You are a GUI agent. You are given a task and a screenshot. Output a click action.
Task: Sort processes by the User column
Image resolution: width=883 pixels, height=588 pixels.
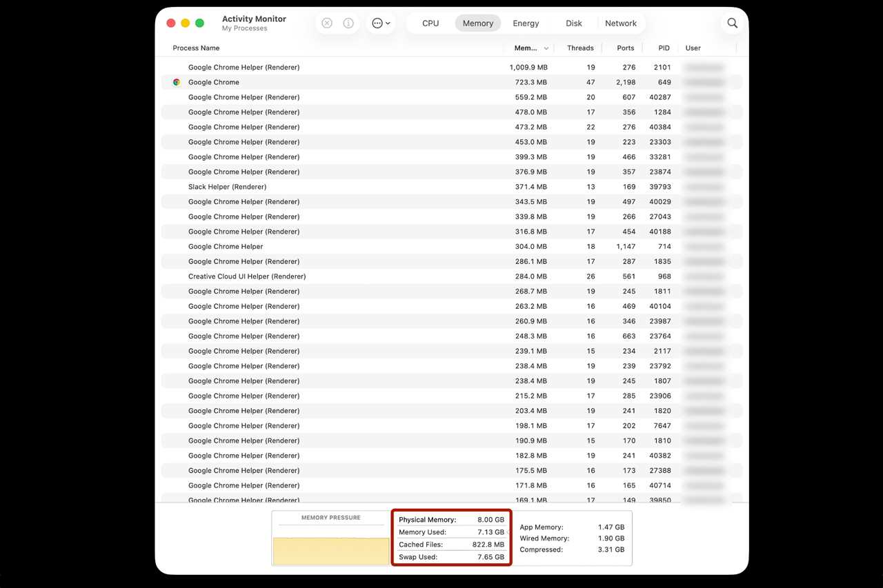point(693,48)
